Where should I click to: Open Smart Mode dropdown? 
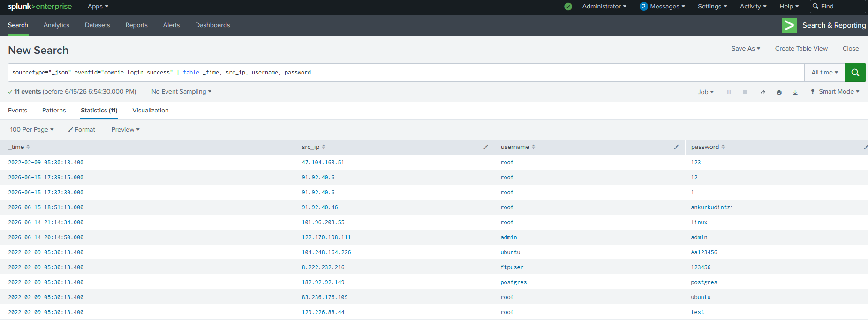pos(835,92)
